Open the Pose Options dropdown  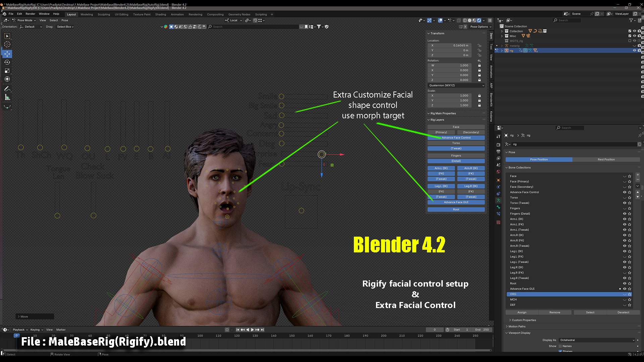(x=481, y=27)
